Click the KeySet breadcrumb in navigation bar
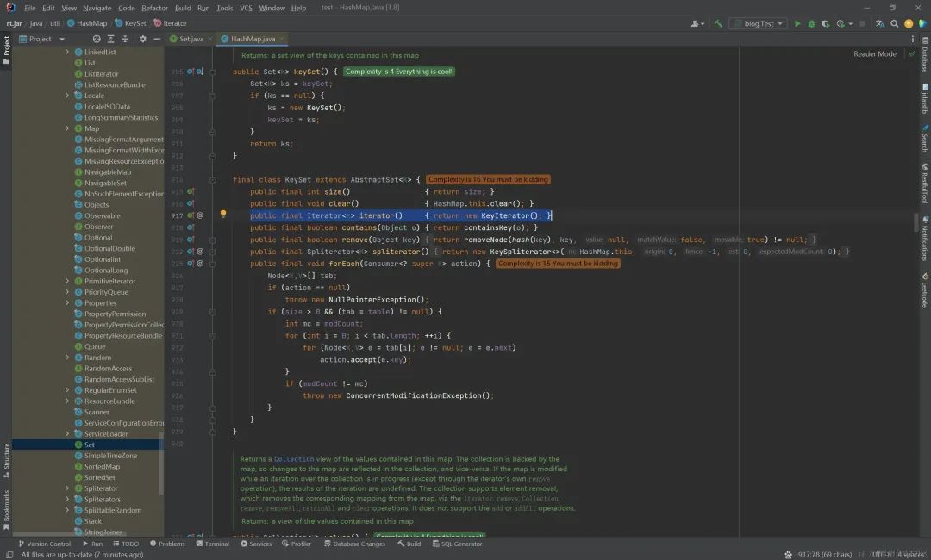The height and width of the screenshot is (560, 931). [x=134, y=23]
